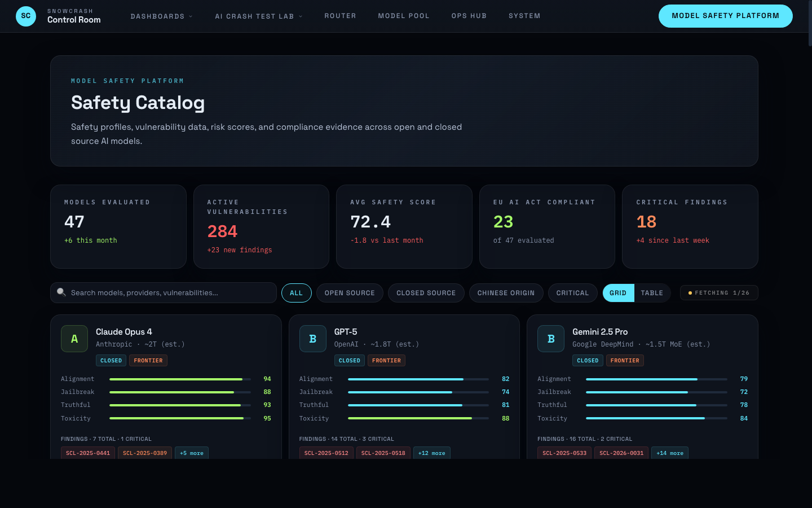Click the search models input field
The width and height of the screenshot is (812, 508).
pos(164,292)
